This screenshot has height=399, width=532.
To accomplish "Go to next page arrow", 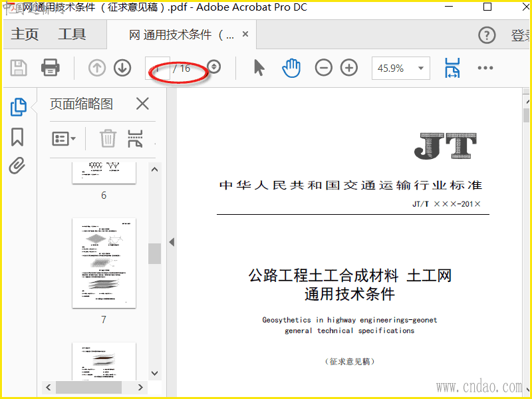I will [x=122, y=68].
